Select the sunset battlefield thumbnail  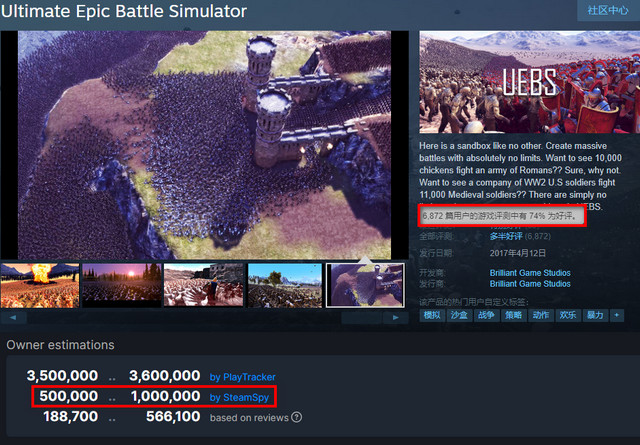coord(120,285)
